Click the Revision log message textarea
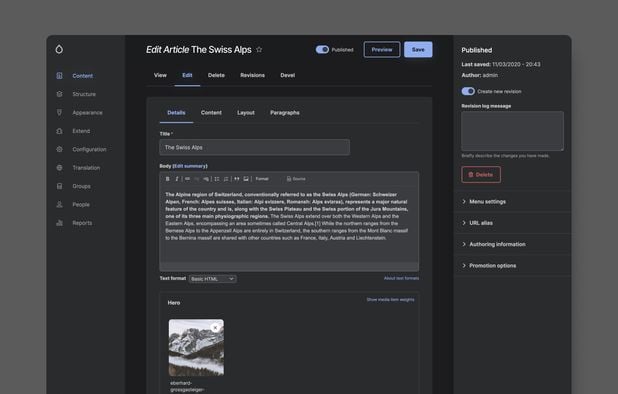This screenshot has height=394, width=618. point(512,131)
